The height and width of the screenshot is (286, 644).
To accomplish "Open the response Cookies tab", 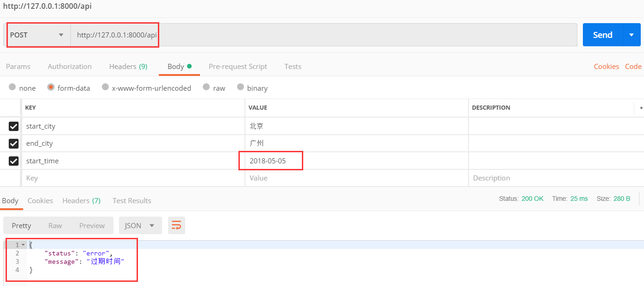I will pos(40,200).
